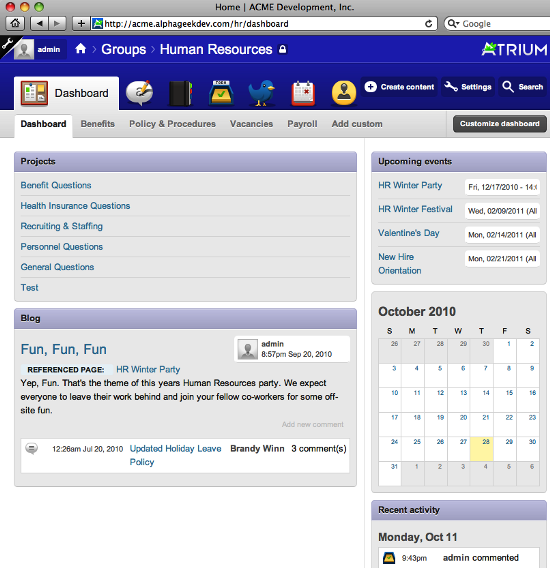This screenshot has height=568, width=550.
Task: Click the comment bubble icon in blog list
Action: click(32, 448)
